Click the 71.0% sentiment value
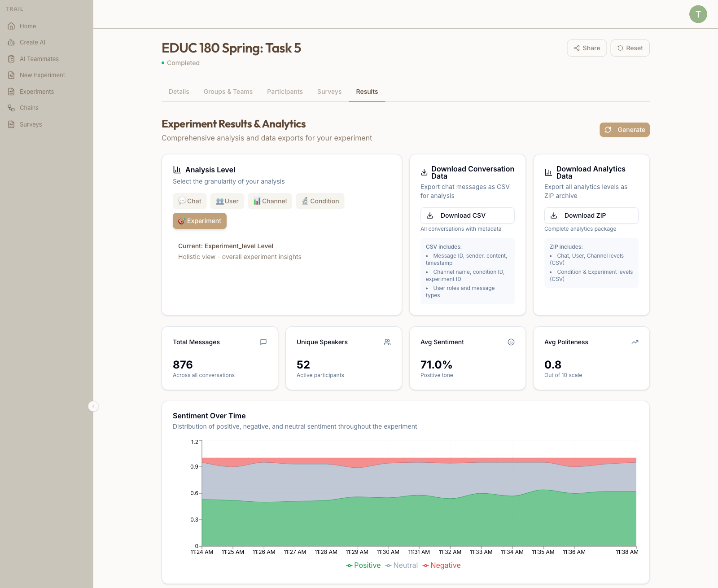The image size is (718, 588). pyautogui.click(x=436, y=364)
